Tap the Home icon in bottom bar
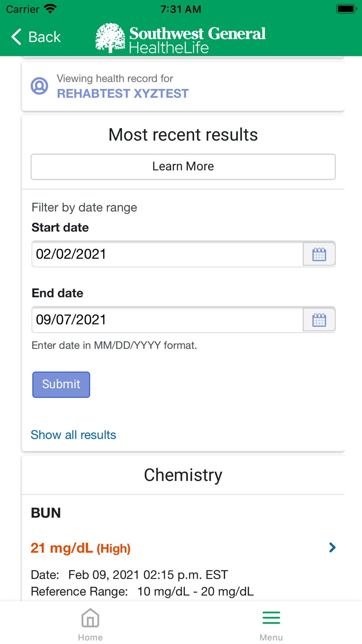Image resolution: width=362 pixels, height=644 pixels. [90, 618]
